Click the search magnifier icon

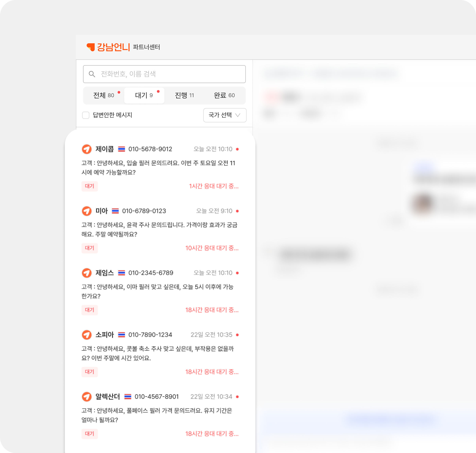[x=92, y=74]
